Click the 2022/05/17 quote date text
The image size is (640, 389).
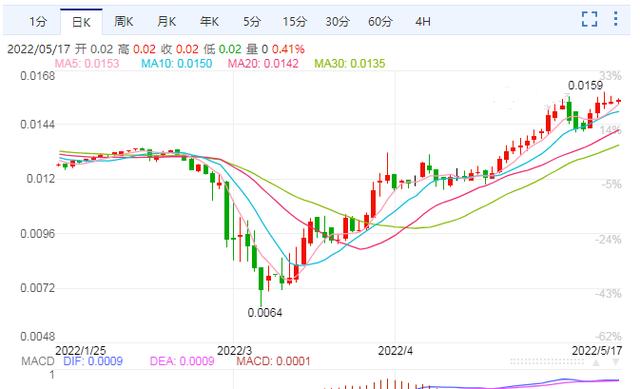39,49
